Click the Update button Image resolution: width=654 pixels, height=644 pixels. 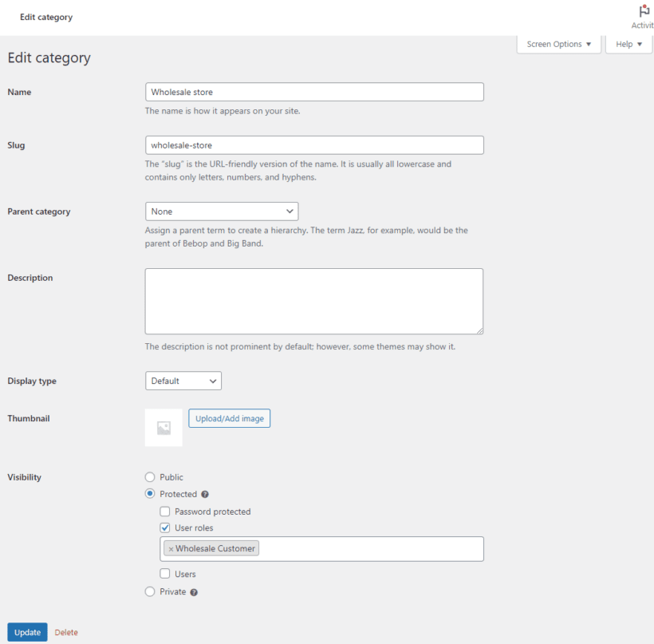click(x=27, y=631)
